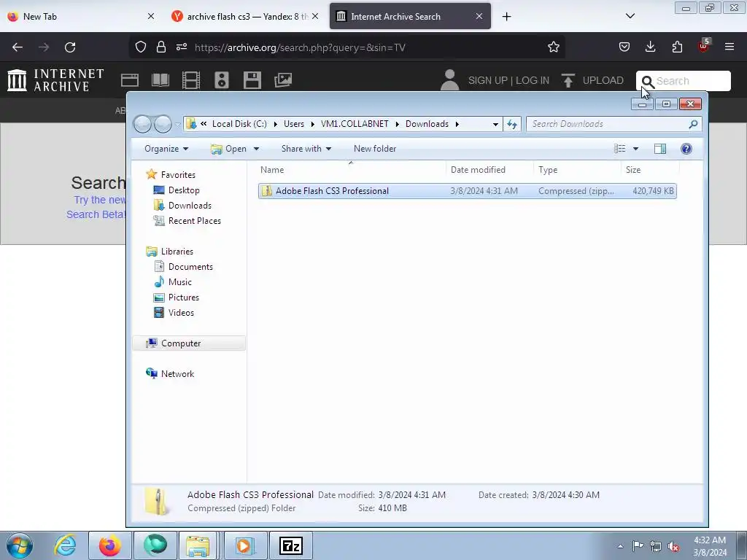
Task: Open the Web archive icon in Internet Archive
Action: [x=130, y=80]
